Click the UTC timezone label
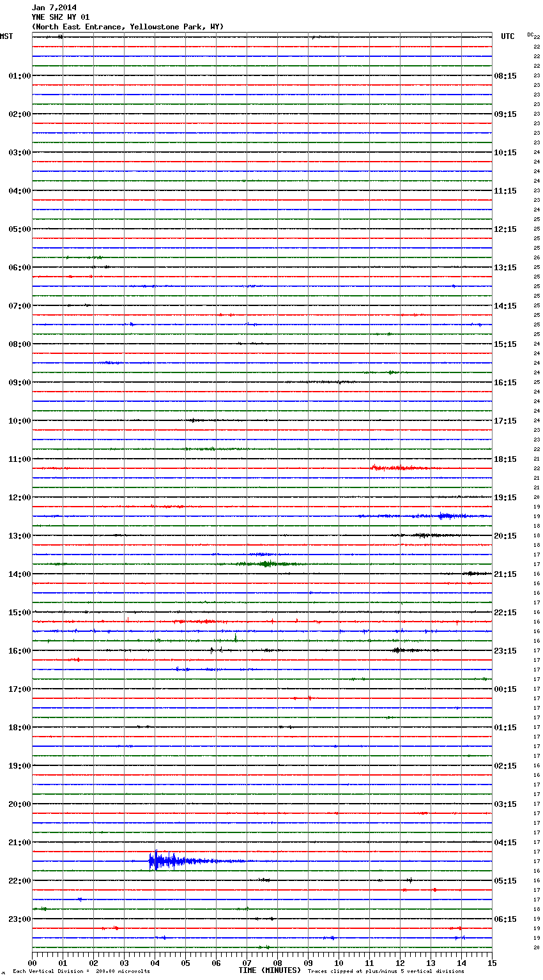This screenshot has width=543, height=980. pyautogui.click(x=508, y=36)
